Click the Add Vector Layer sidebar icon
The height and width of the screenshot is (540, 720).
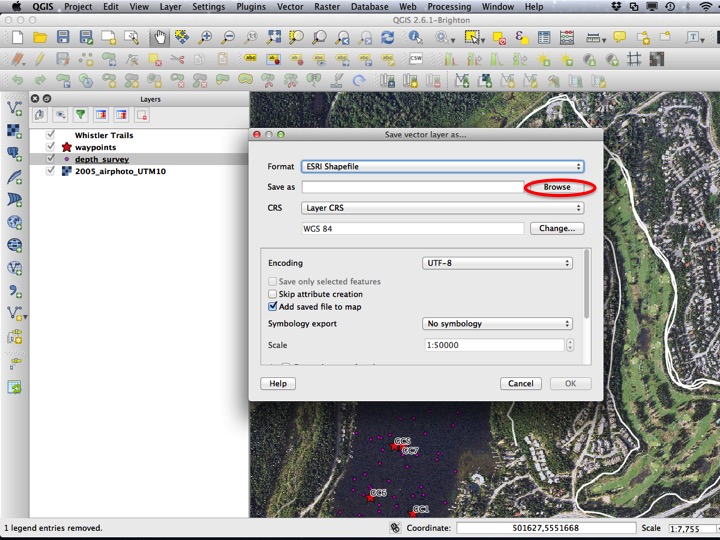(x=15, y=108)
